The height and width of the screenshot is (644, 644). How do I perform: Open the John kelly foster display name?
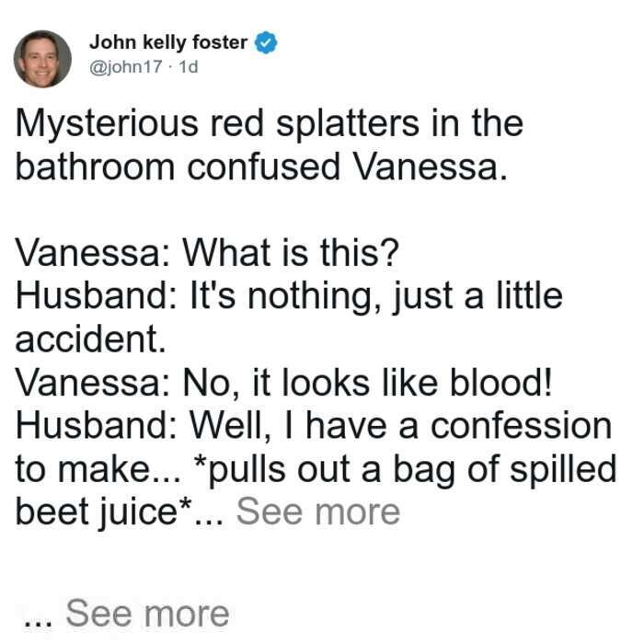coord(168,42)
